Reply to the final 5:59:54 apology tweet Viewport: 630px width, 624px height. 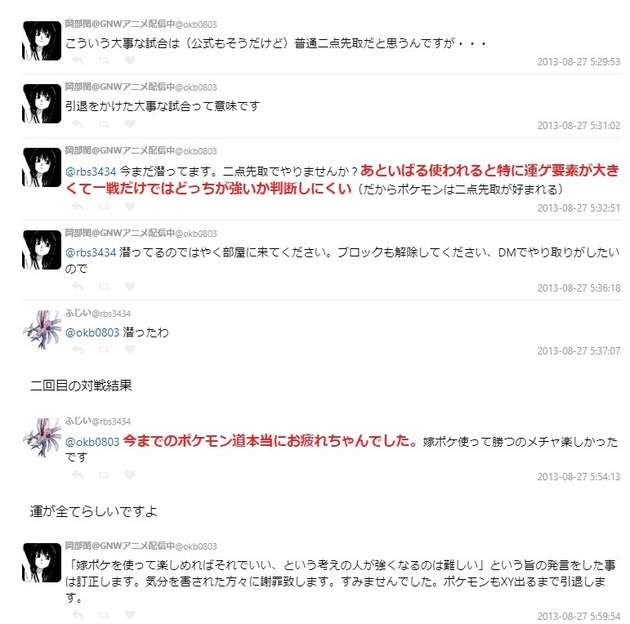(78, 615)
